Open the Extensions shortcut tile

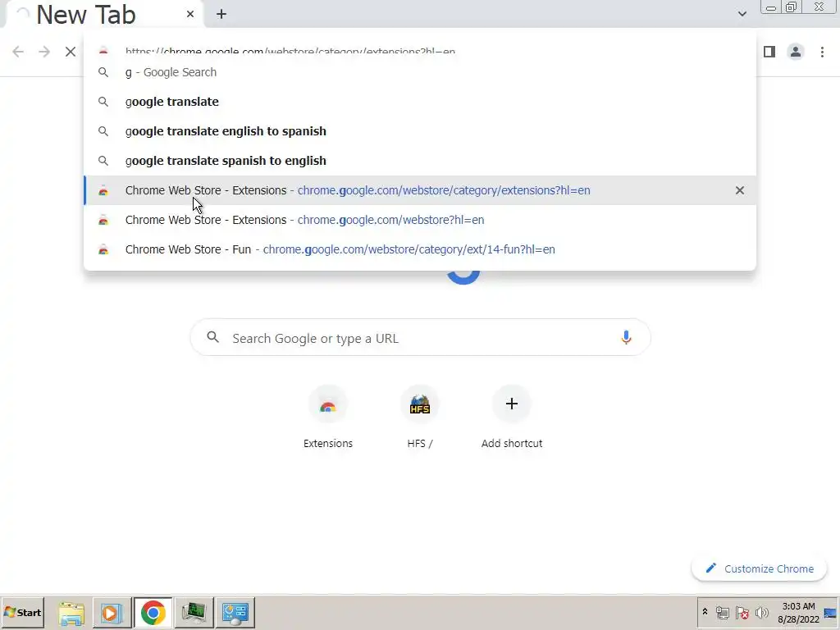(328, 418)
